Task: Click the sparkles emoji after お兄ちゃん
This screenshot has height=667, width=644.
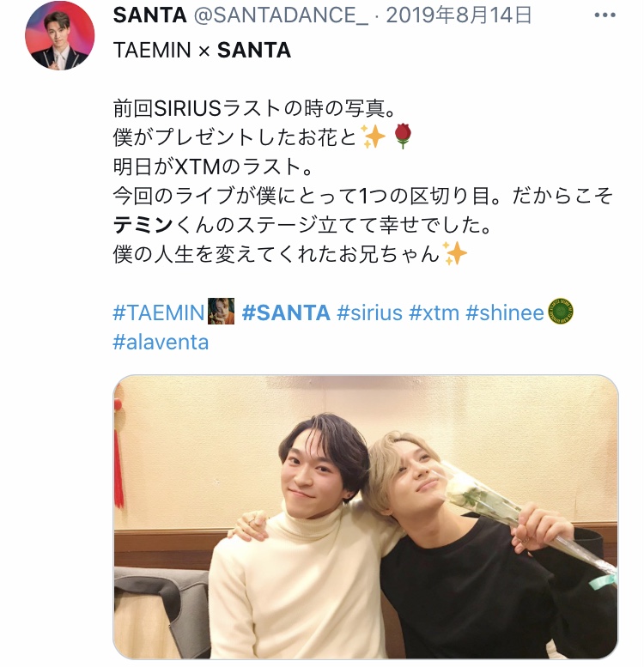Action: [455, 253]
